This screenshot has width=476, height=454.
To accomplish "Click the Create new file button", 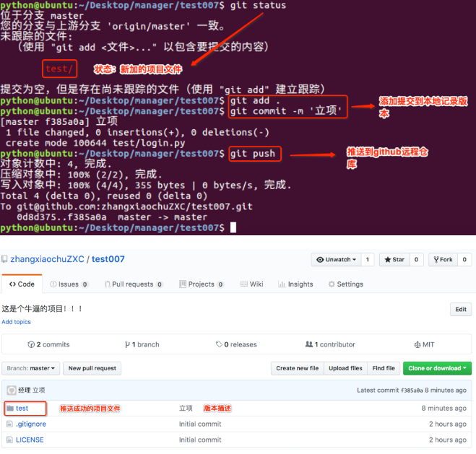I will coord(298,369).
